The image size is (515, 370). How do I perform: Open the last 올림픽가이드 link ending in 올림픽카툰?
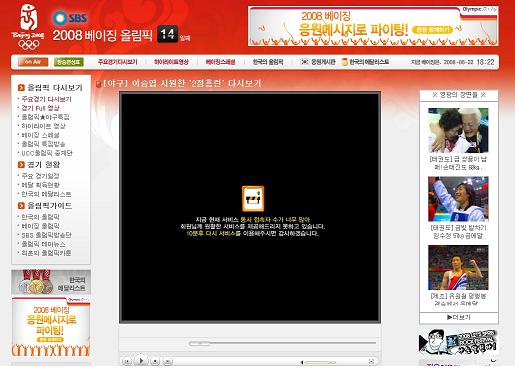point(46,253)
